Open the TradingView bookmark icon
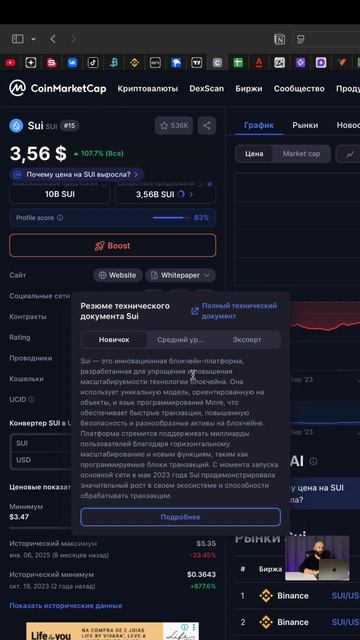 pyautogui.click(x=196, y=62)
